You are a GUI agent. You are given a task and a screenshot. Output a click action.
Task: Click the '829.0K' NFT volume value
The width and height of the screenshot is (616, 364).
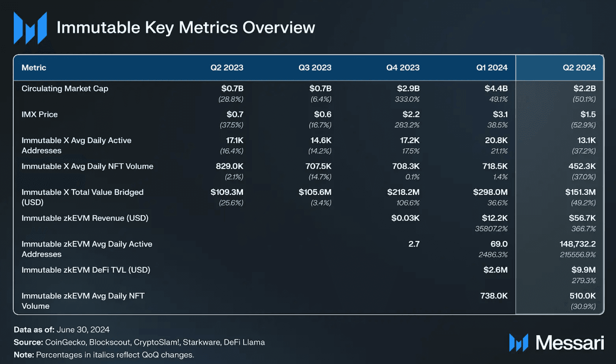pos(230,166)
